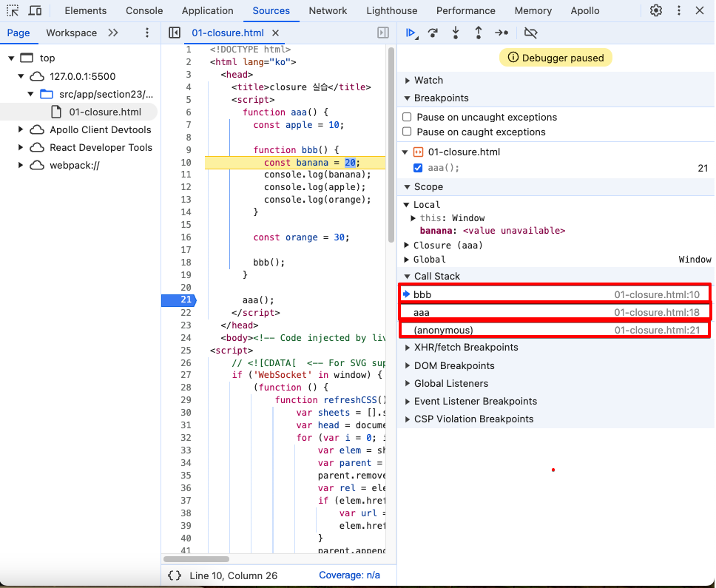This screenshot has width=716, height=588.
Task: Expand the Watch section
Action: point(408,81)
